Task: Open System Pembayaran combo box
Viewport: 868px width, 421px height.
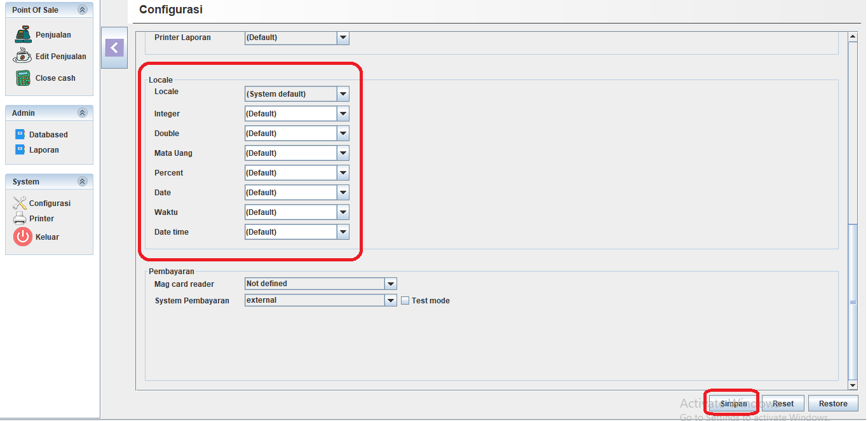Action: pos(390,300)
